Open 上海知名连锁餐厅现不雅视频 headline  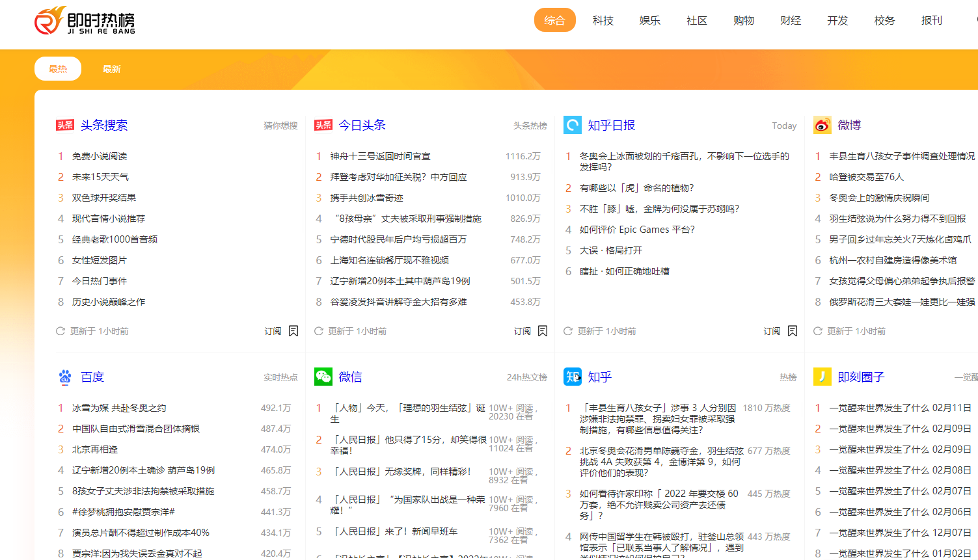389,260
